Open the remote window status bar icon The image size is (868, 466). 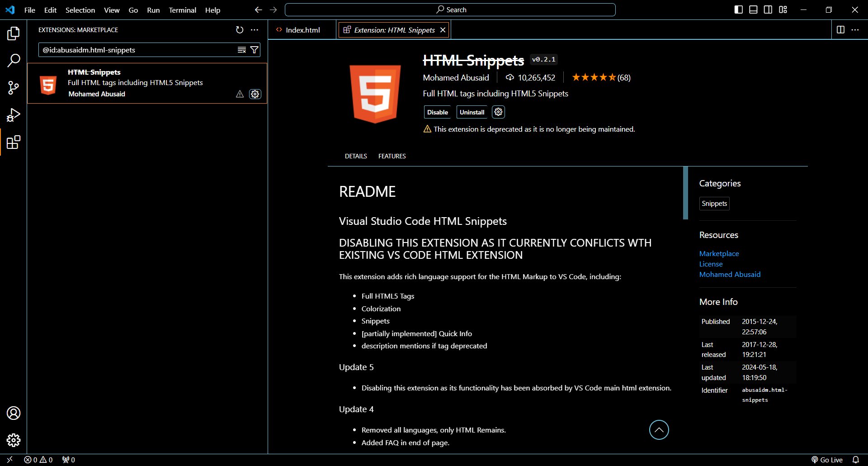(9, 460)
